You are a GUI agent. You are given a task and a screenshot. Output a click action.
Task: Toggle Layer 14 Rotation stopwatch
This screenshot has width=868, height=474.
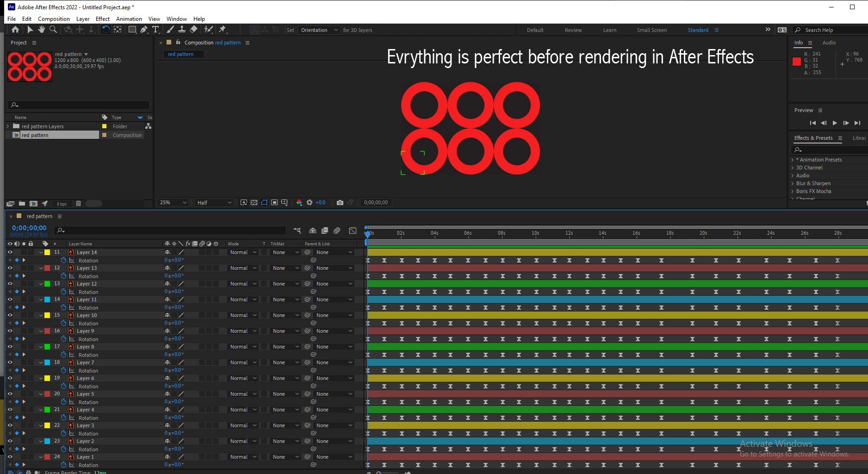click(64, 260)
